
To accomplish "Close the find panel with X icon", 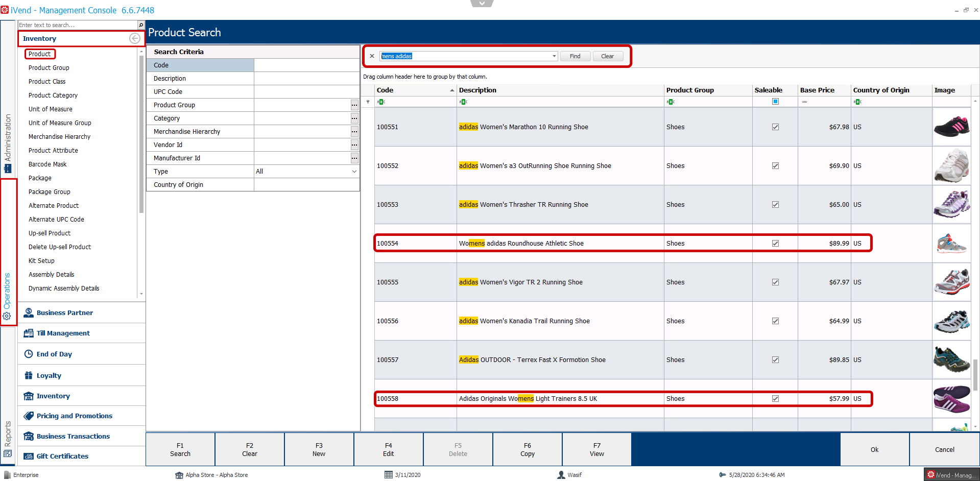I will (372, 56).
